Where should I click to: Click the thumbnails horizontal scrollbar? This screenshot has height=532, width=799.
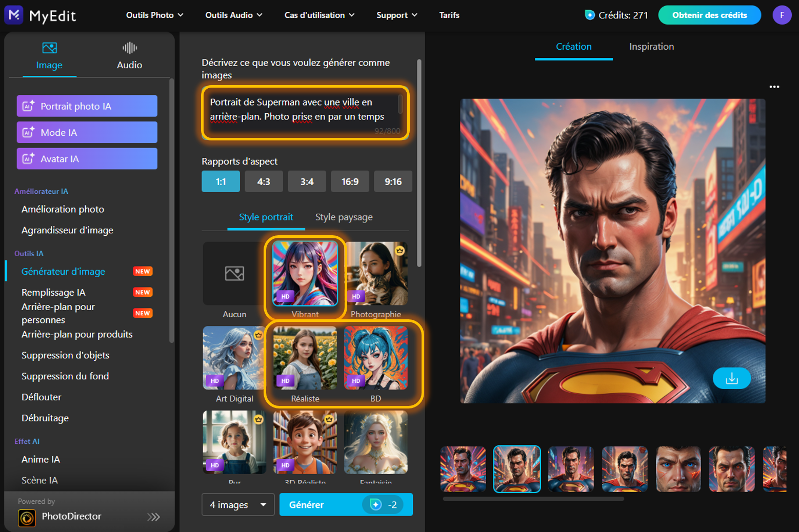(x=533, y=499)
